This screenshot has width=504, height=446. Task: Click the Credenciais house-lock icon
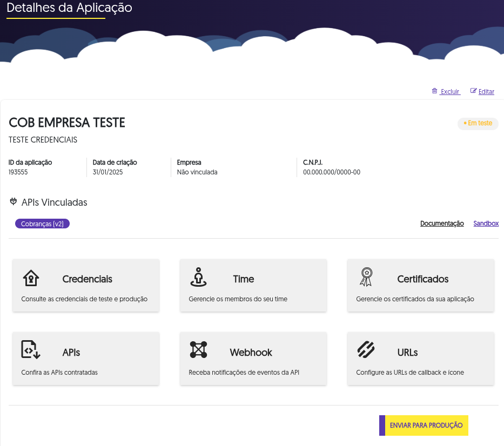point(31,278)
